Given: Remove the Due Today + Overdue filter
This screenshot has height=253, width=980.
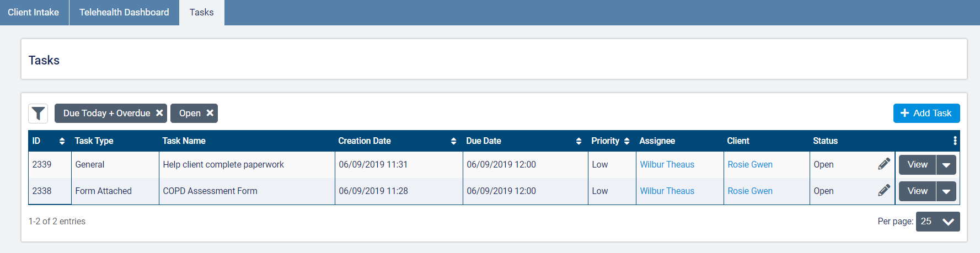Looking at the screenshot, I should pyautogui.click(x=159, y=113).
